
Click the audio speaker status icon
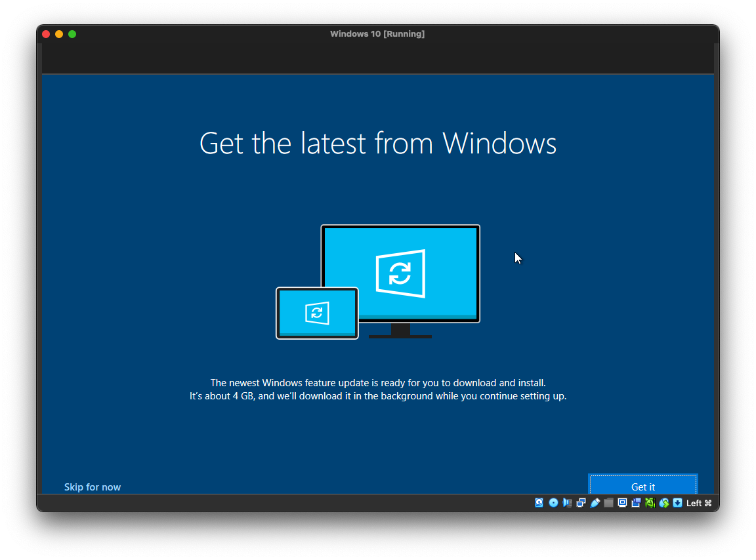pos(567,503)
